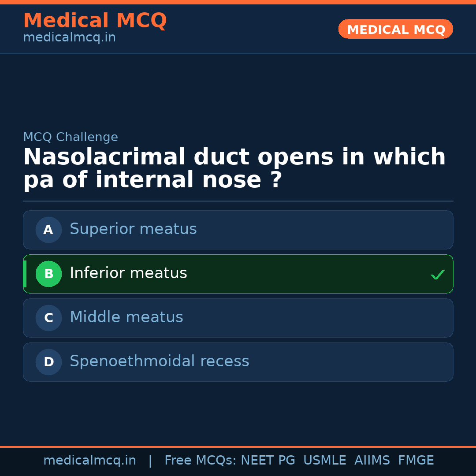The image size is (476, 476).
Task: Open medicalmcq.in link in the footer
Action: (89, 461)
